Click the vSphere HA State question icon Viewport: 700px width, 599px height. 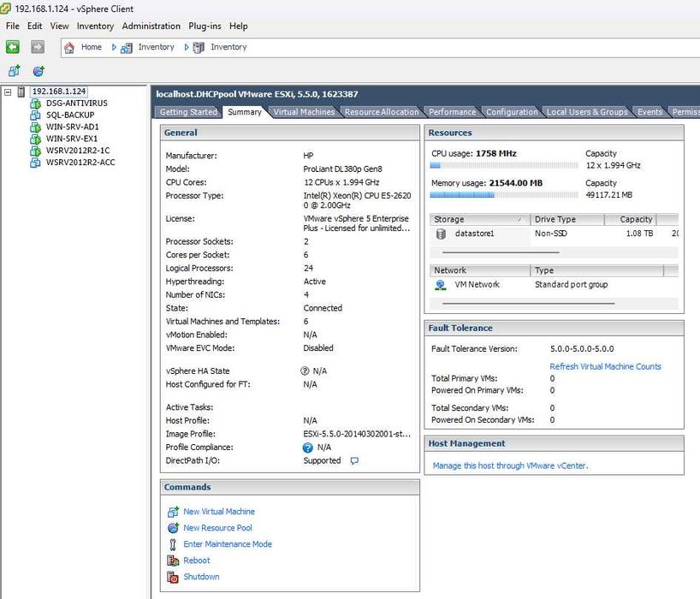click(305, 371)
